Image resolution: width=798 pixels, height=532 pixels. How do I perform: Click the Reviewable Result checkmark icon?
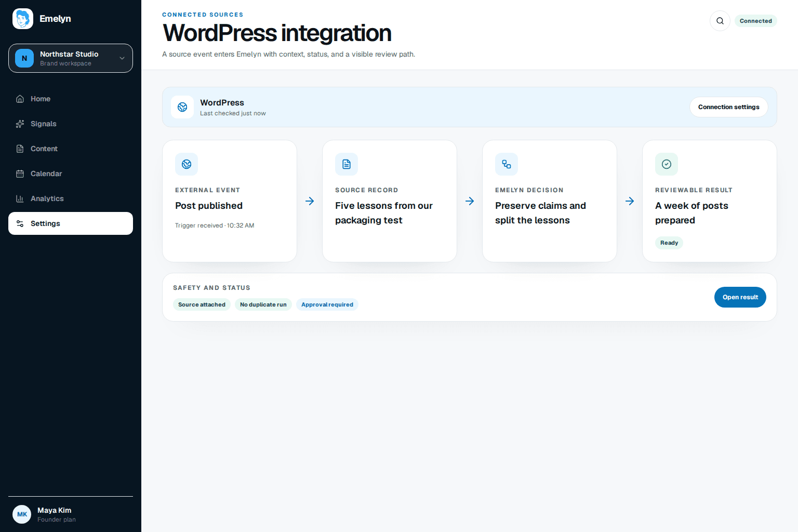(x=667, y=164)
